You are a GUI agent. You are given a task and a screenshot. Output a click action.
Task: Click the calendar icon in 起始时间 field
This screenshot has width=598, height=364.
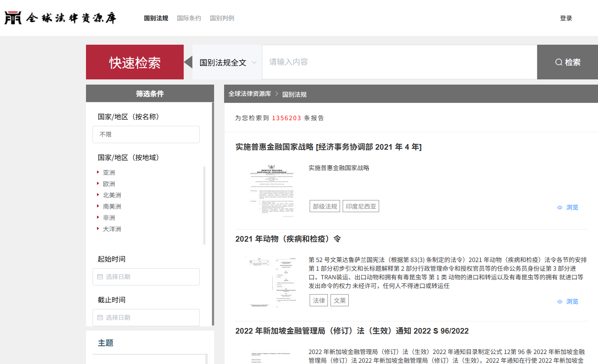tap(100, 277)
